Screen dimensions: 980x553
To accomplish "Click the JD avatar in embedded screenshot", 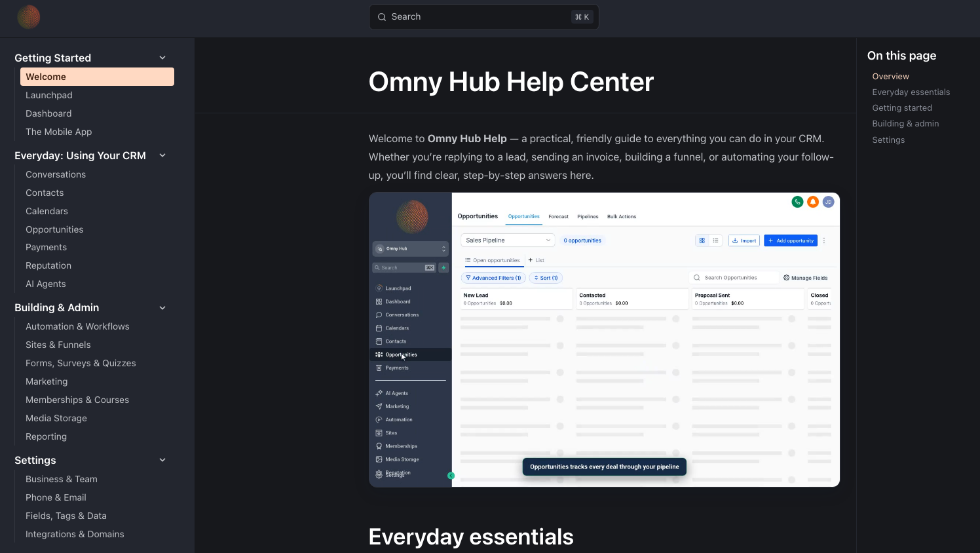I will click(828, 202).
